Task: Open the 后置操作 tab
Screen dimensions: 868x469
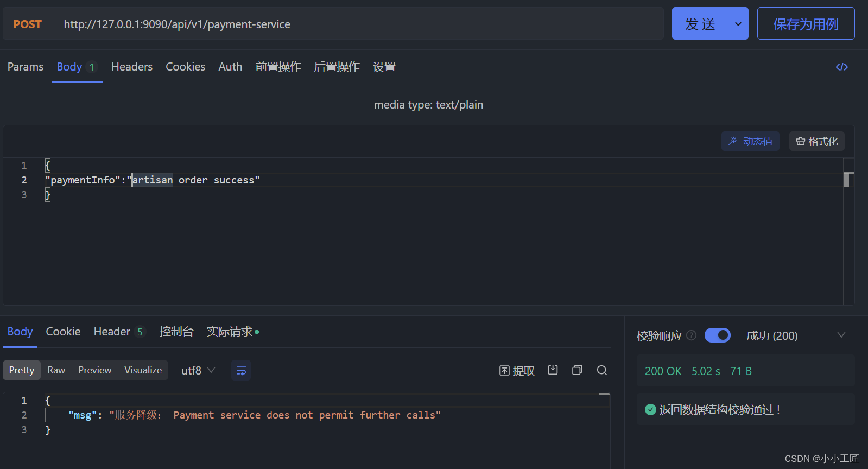Action: pos(337,67)
